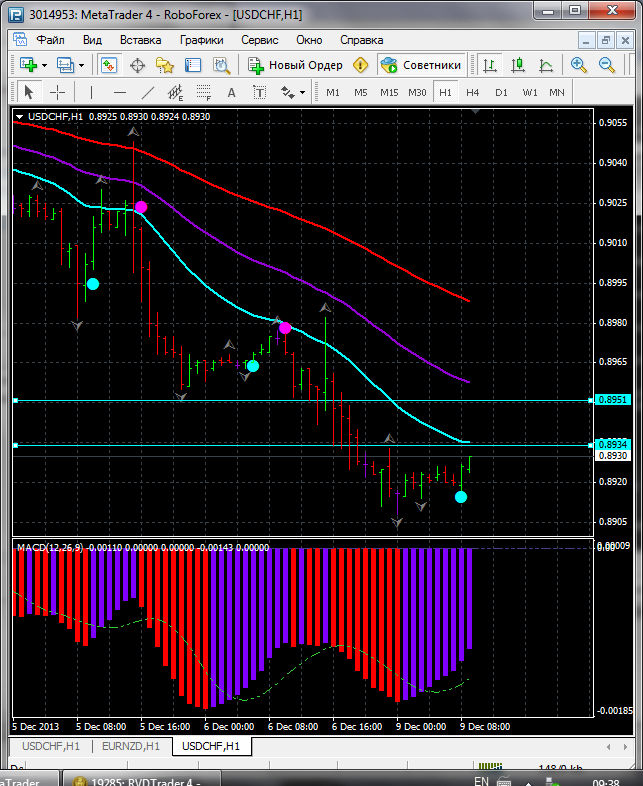Open the new chart dropdown arrow
The width and height of the screenshot is (643, 786).
(x=45, y=66)
